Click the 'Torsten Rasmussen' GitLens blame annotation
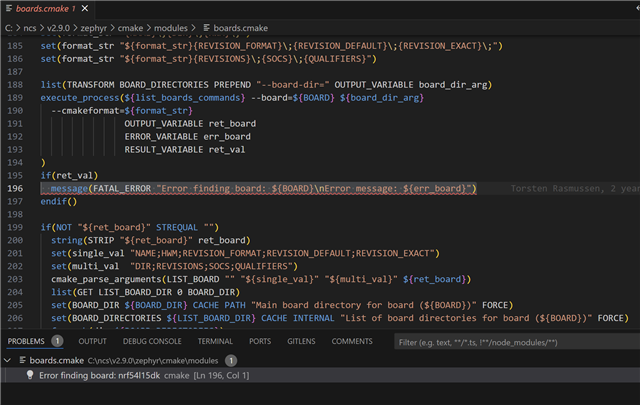The image size is (640, 405). (x=575, y=189)
